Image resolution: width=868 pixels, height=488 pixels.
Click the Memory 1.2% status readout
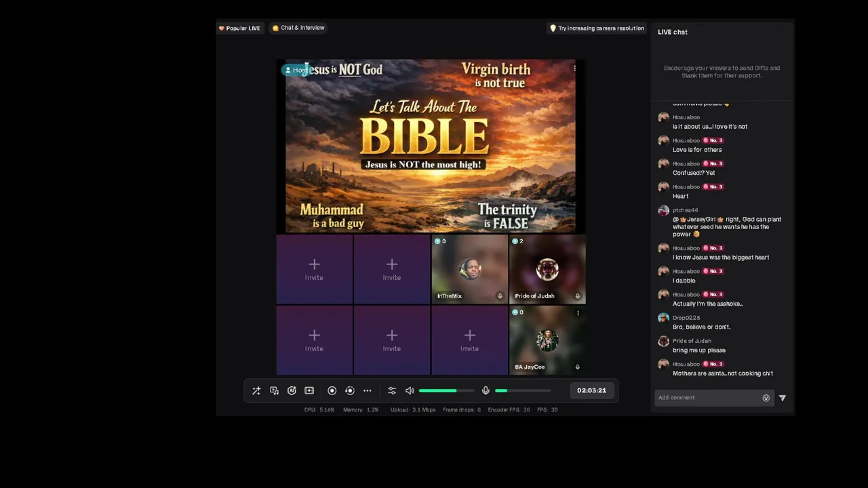(361, 409)
